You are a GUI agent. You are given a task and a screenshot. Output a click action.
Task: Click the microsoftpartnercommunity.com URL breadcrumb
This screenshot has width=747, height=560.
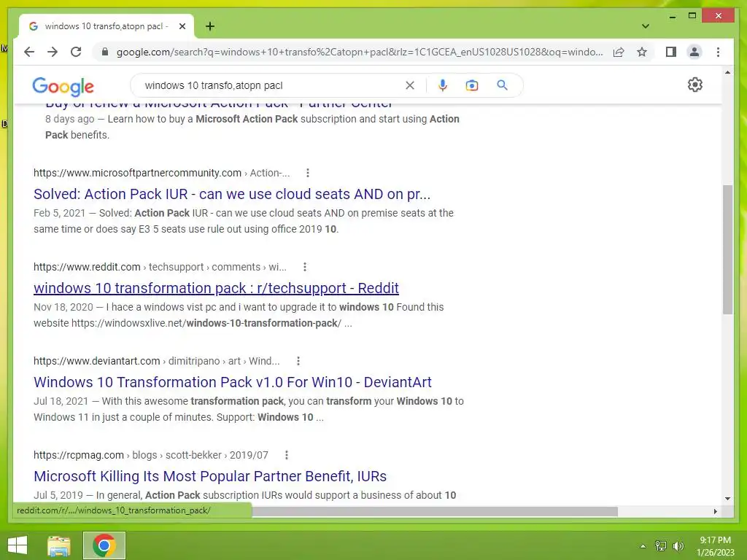(x=161, y=173)
